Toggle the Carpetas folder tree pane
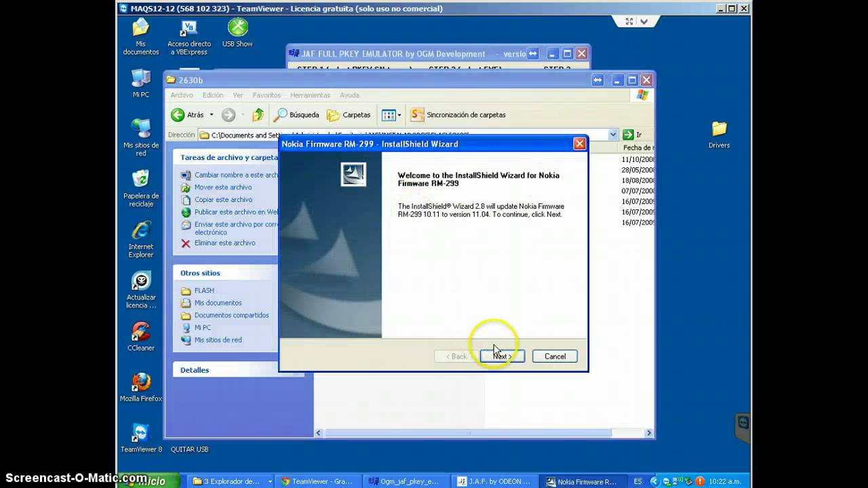The image size is (868, 488). [349, 115]
